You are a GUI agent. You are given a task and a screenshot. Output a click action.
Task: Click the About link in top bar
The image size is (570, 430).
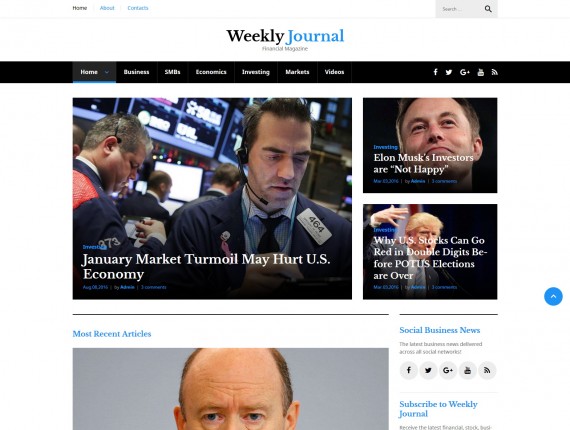107,8
